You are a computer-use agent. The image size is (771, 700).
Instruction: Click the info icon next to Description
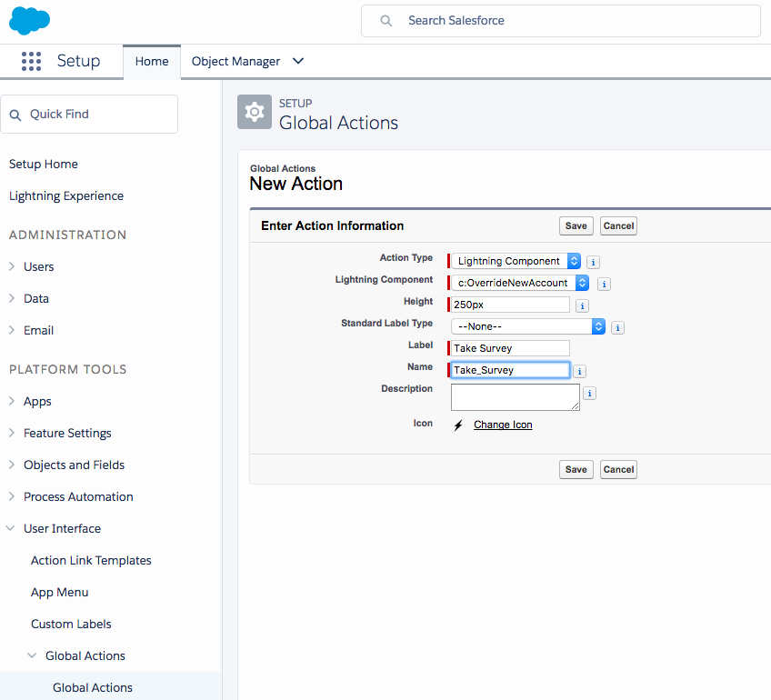coord(589,394)
